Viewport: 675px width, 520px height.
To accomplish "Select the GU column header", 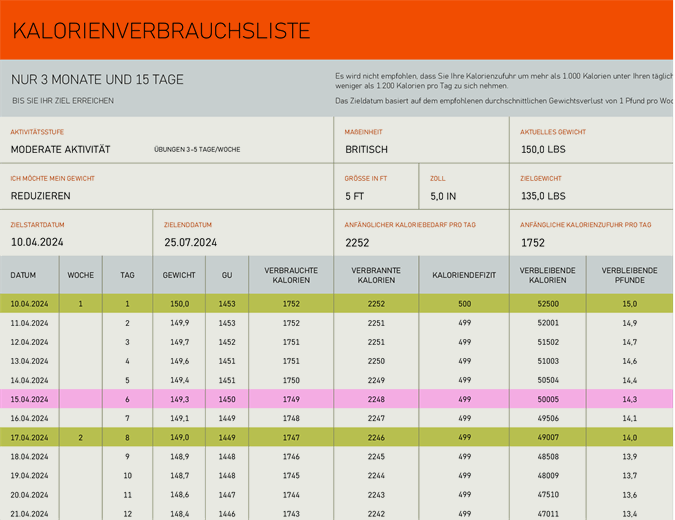I will 227,275.
